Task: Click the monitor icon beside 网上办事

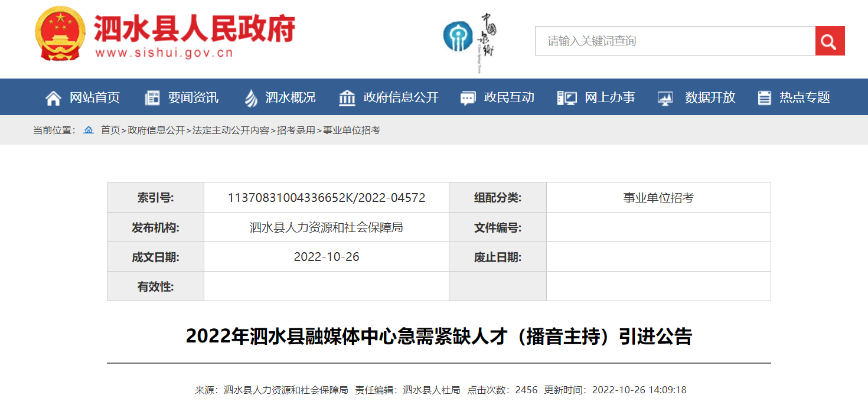Action: tap(567, 98)
